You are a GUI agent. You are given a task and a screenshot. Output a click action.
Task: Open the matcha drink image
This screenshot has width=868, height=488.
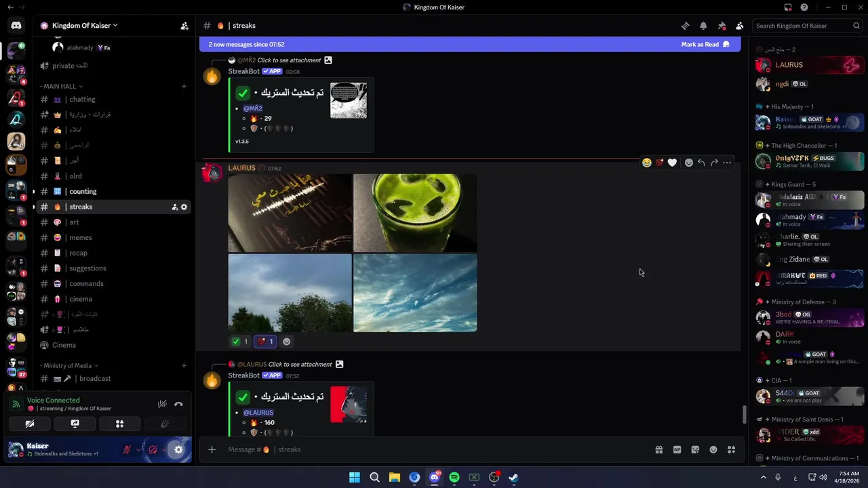[415, 213]
